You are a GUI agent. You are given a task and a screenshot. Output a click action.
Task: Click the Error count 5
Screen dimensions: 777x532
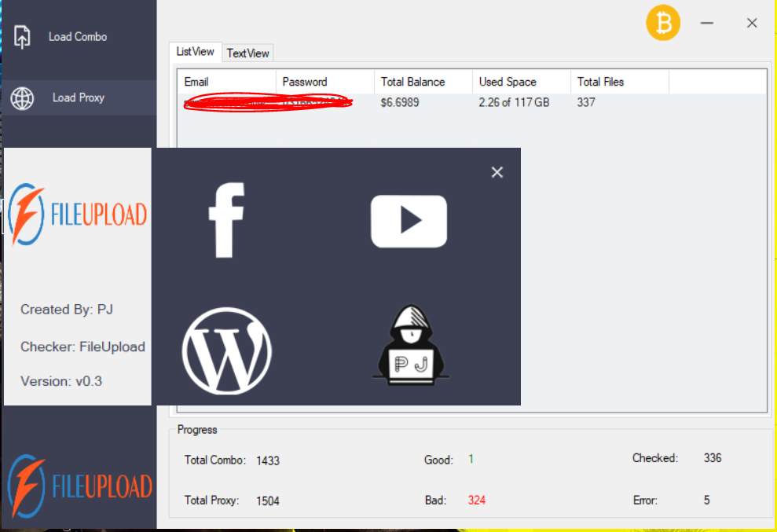(x=706, y=501)
